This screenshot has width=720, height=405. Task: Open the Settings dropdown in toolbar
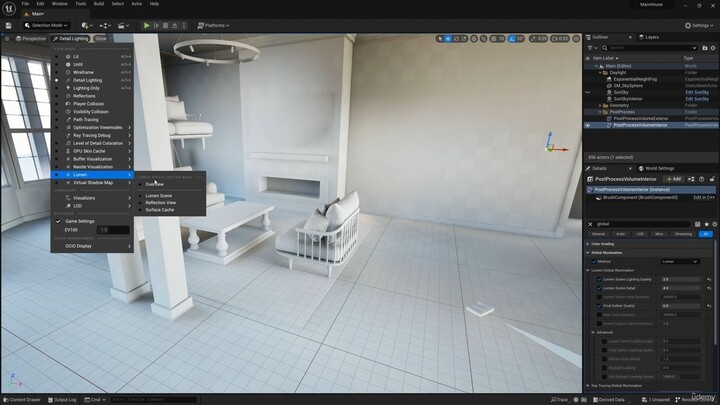[x=700, y=26]
